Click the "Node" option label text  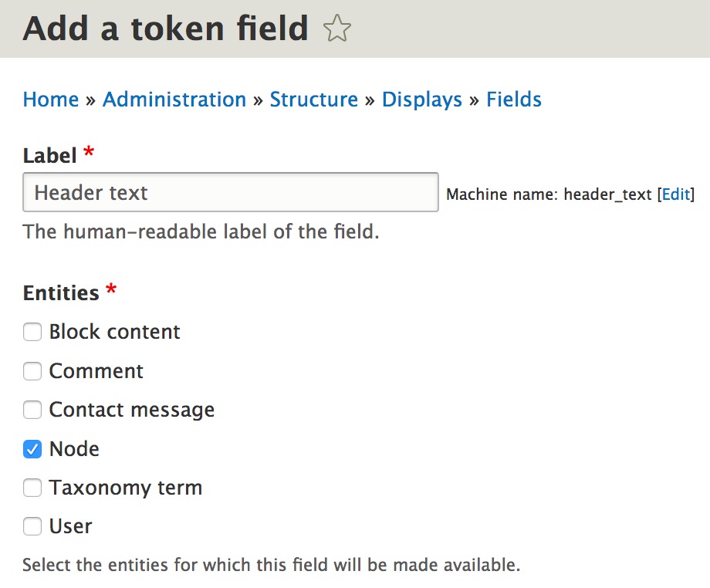(74, 449)
